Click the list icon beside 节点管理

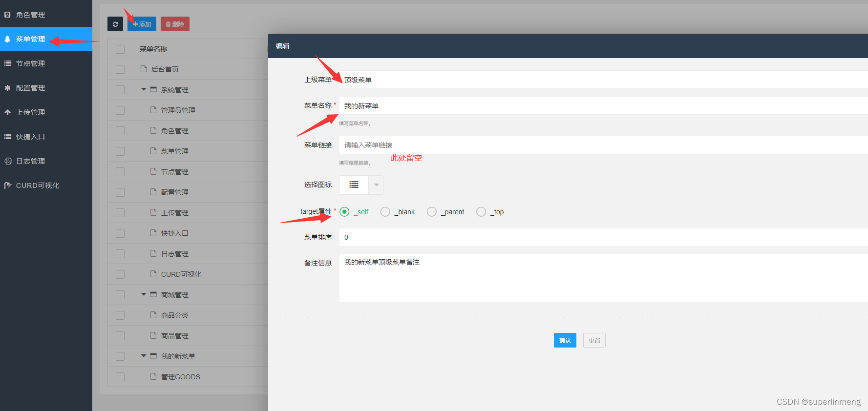point(7,63)
